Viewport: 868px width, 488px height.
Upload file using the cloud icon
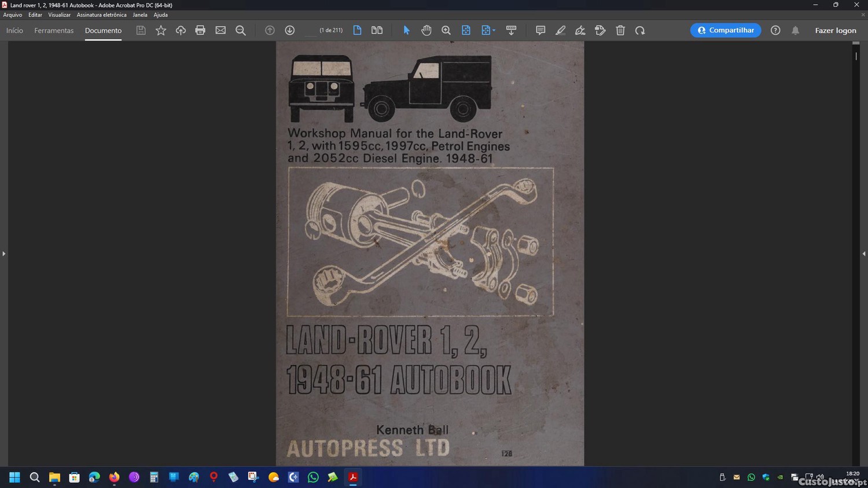point(181,30)
